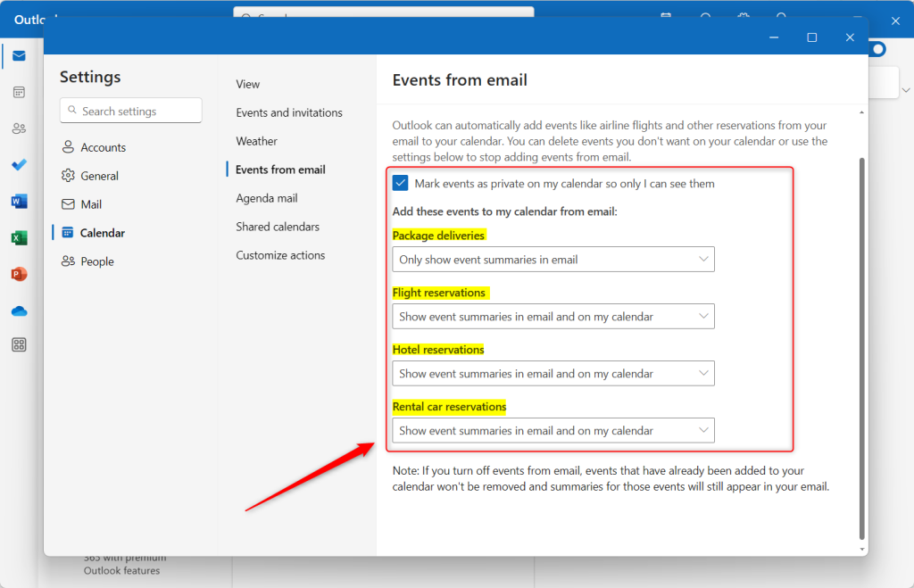Open Mail from the left app rail
Image resolution: width=914 pixels, height=588 pixels.
click(x=19, y=56)
